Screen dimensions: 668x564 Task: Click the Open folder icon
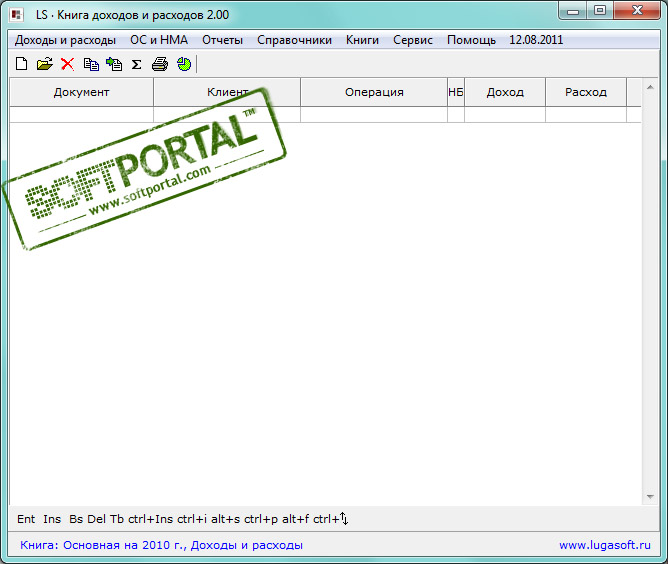(x=45, y=64)
